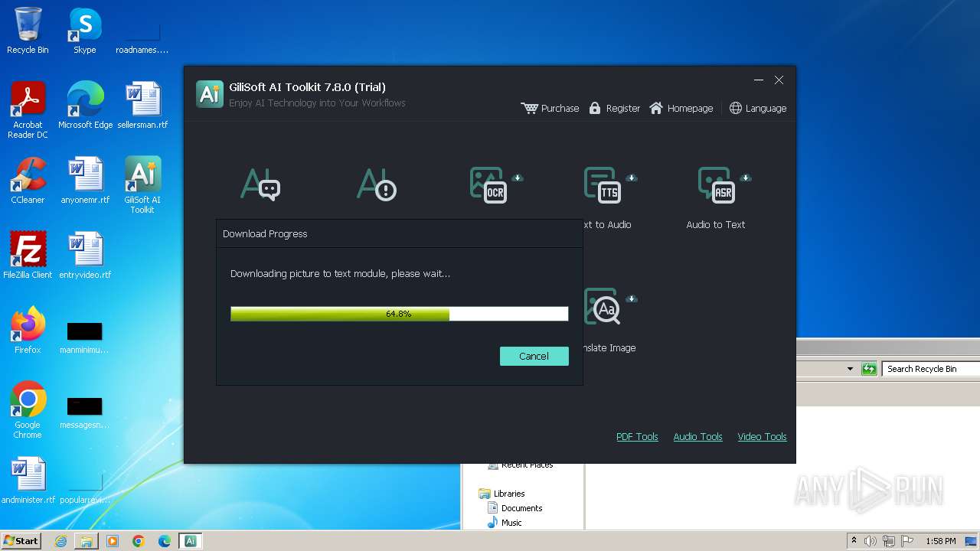Open Microsoft Edge desktop shortcut
This screenshot has width=980, height=551.
click(85, 106)
